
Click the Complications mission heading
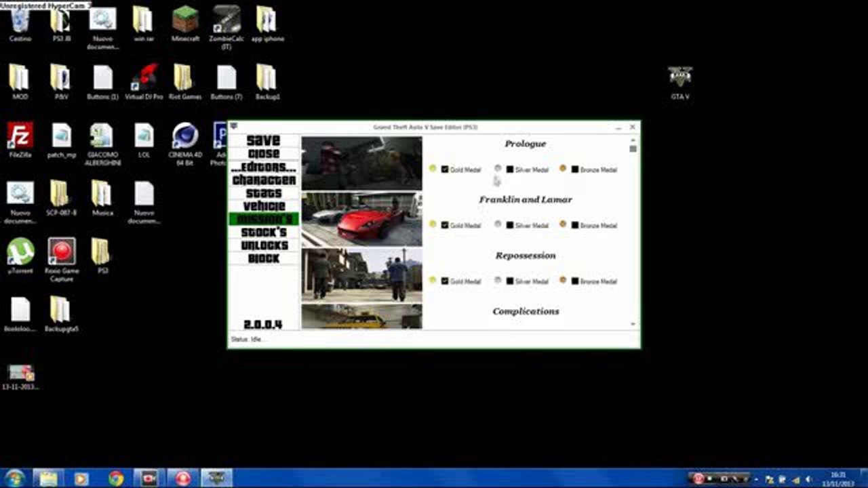(526, 312)
